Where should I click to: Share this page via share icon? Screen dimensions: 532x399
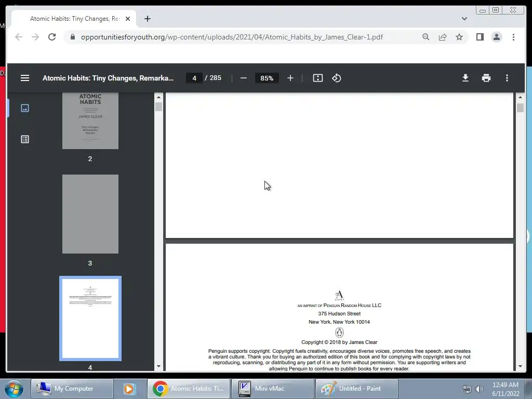(443, 37)
